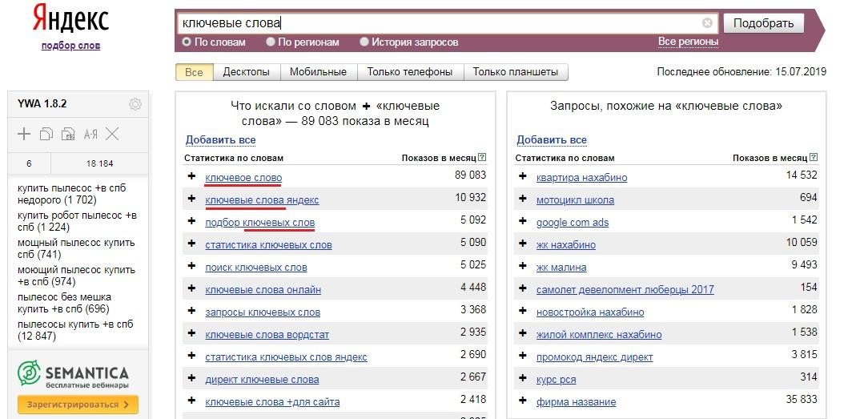868x419 pixels.
Task: Select 'моющий пылесос купить +в спб (974)'
Action: 76,276
